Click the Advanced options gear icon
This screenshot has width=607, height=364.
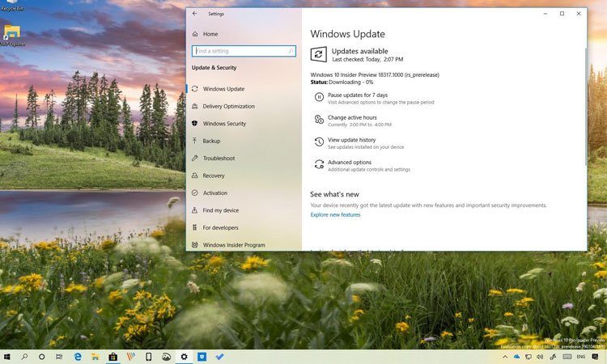point(319,165)
